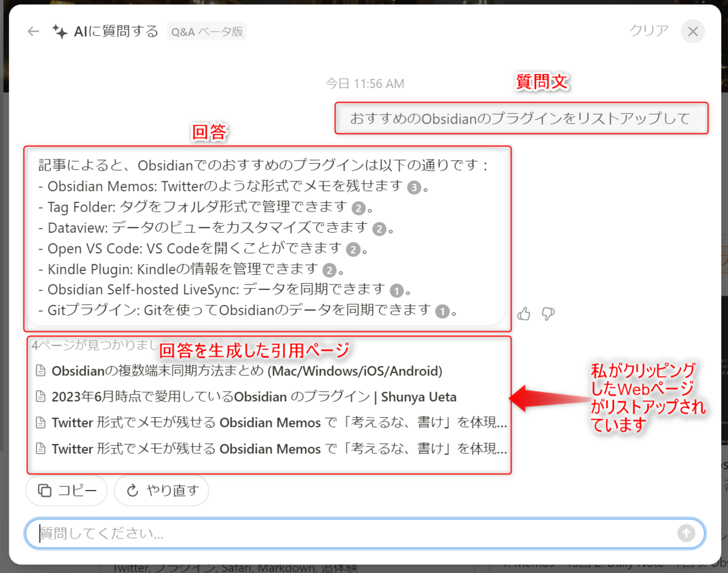Click the Open VS Code answer line text
Viewport: 728px width, 573px height.
pyautogui.click(x=190, y=249)
